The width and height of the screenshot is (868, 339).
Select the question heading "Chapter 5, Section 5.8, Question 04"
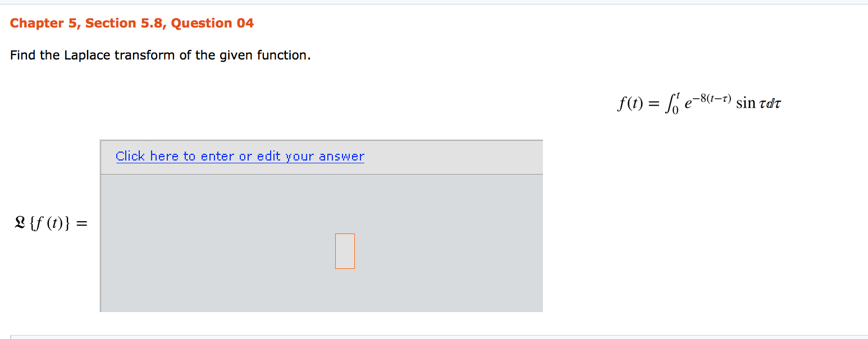[x=132, y=23]
